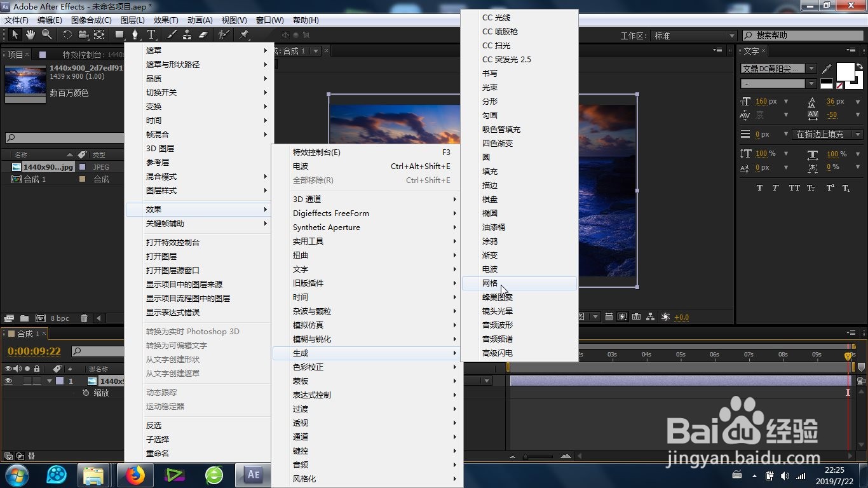This screenshot has height=488, width=868.
Task: Apply Subscript in Character panel
Action: click(x=846, y=188)
